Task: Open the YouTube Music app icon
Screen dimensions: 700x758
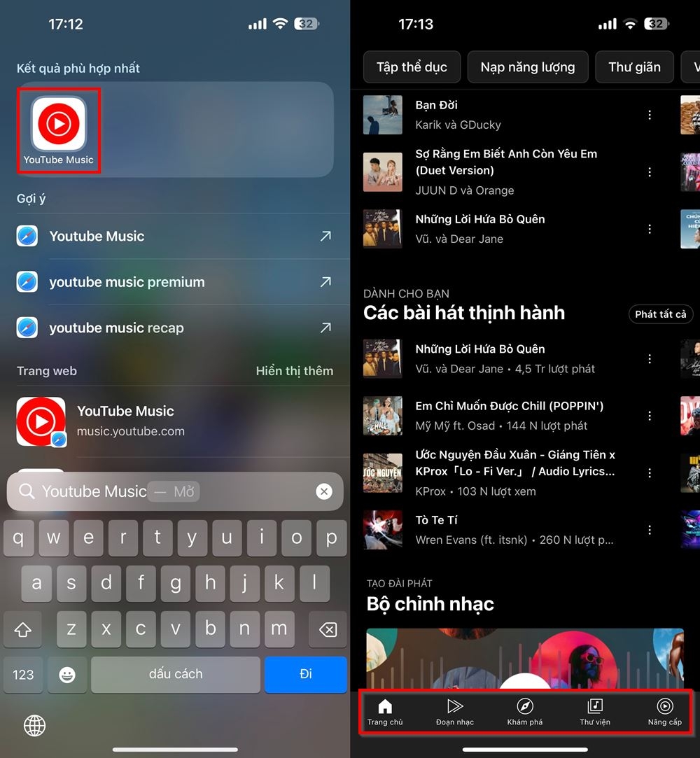Action: coord(59,125)
